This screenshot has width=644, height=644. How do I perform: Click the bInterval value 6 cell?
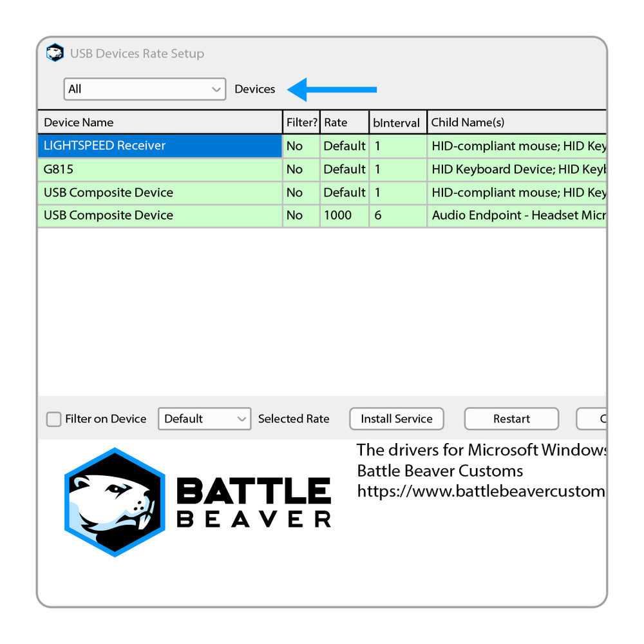coord(397,216)
